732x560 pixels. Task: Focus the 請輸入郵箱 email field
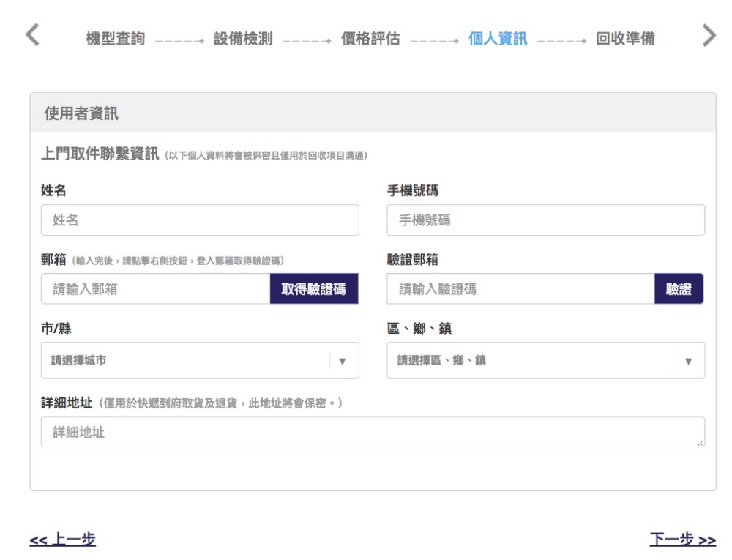[x=155, y=289]
